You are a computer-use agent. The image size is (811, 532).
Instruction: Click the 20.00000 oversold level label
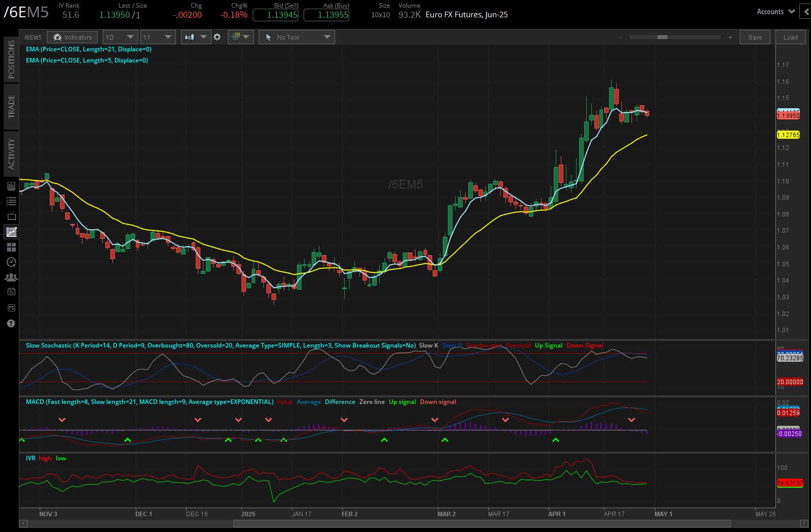[790, 382]
